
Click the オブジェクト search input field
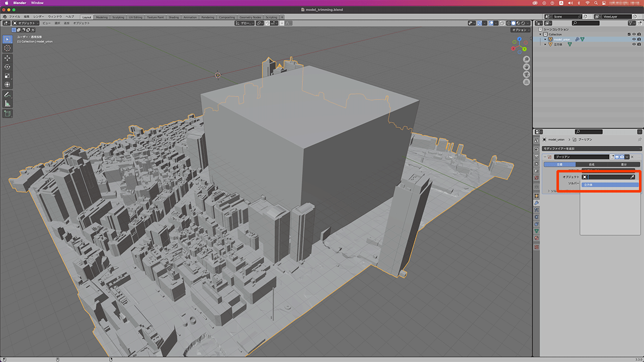[609, 177]
